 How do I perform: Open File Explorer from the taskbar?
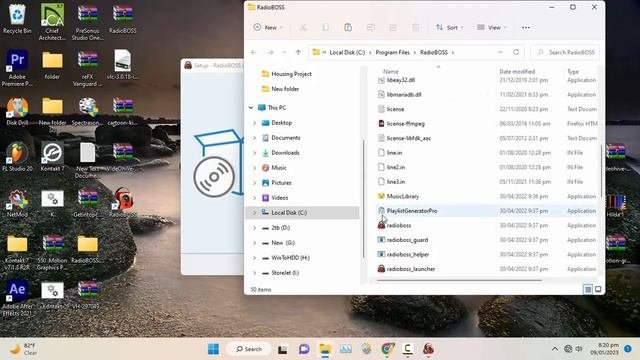pos(325,349)
